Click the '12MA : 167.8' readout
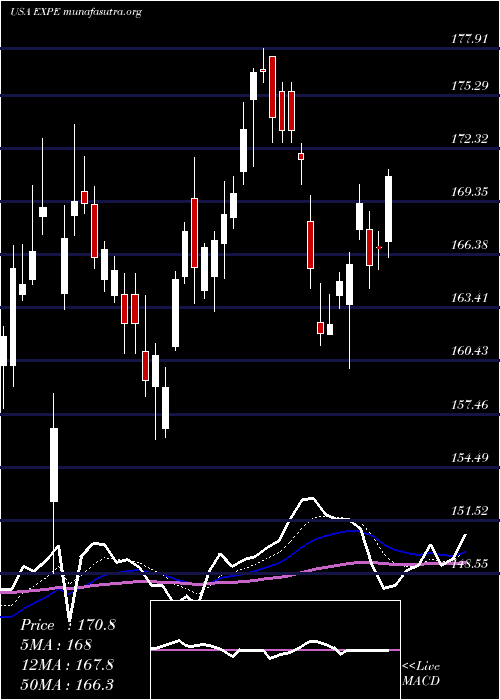This screenshot has height=700, width=500. (x=67, y=665)
